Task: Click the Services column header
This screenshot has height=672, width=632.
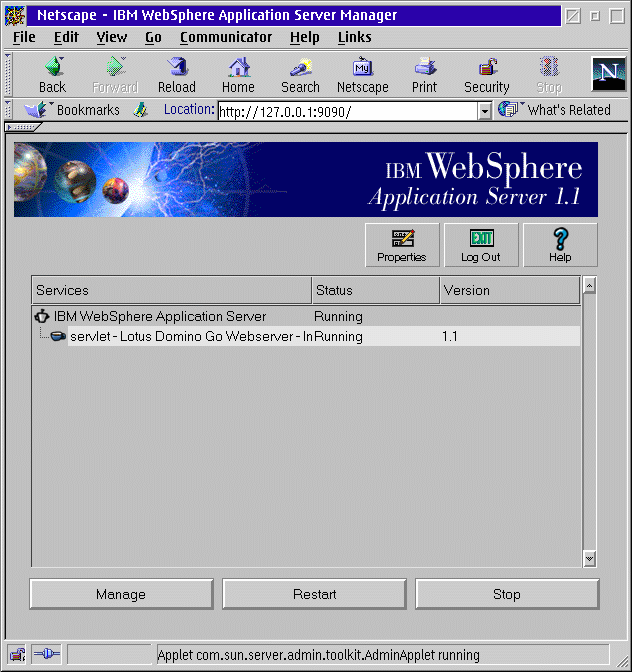Action: (x=171, y=290)
